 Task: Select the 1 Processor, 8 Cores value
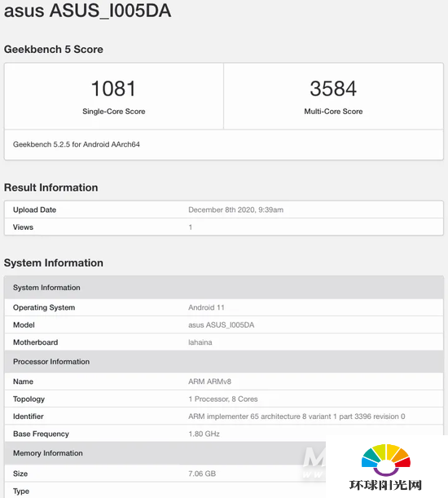pyautogui.click(x=223, y=399)
